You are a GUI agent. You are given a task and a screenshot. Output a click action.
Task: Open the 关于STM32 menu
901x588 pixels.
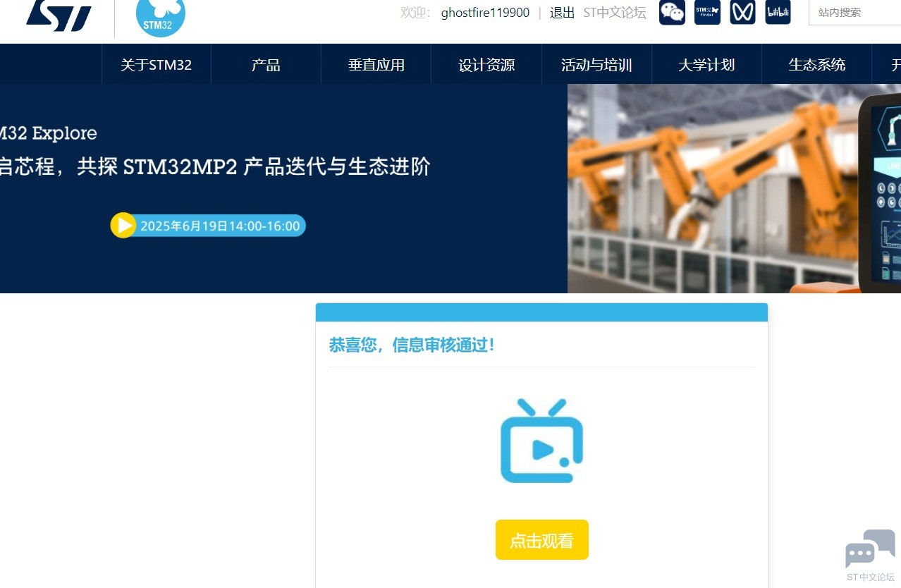[x=156, y=65]
